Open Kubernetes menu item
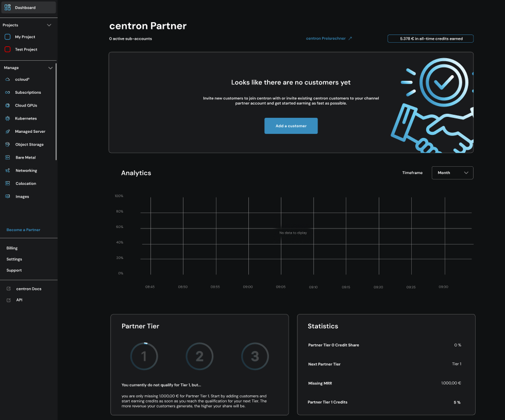Screen dimensions: 505x420 [x=26, y=118]
